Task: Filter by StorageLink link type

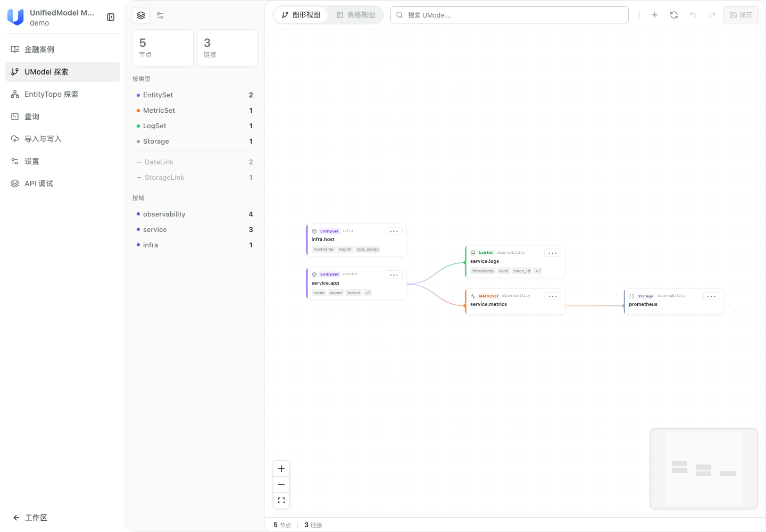Action: pos(195,178)
